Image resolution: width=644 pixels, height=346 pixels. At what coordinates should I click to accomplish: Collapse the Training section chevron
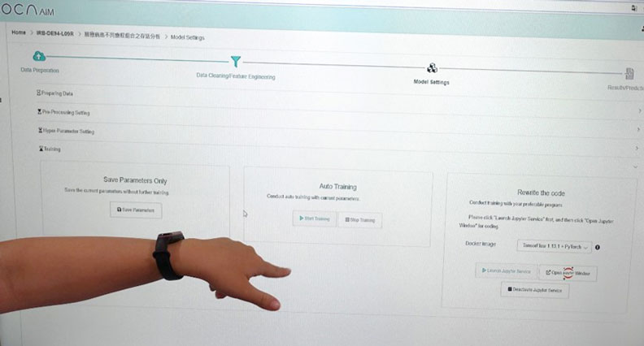(635, 167)
